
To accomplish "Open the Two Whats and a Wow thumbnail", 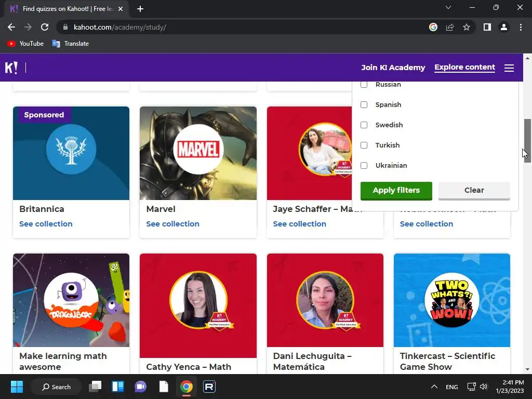I will pyautogui.click(x=452, y=300).
